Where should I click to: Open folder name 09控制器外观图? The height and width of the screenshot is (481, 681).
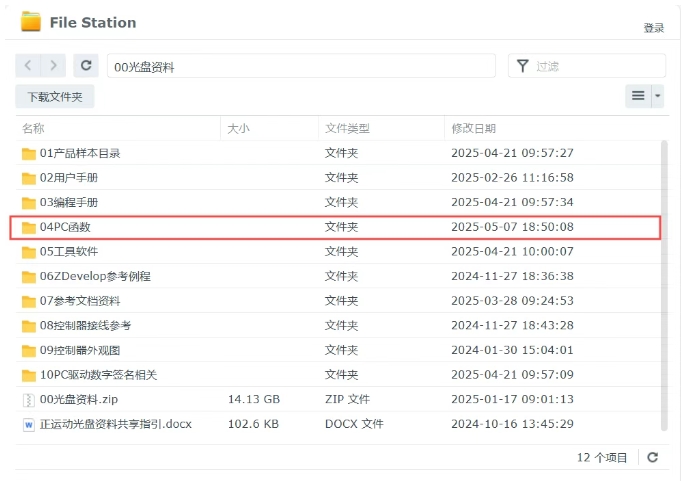[x=80, y=350]
